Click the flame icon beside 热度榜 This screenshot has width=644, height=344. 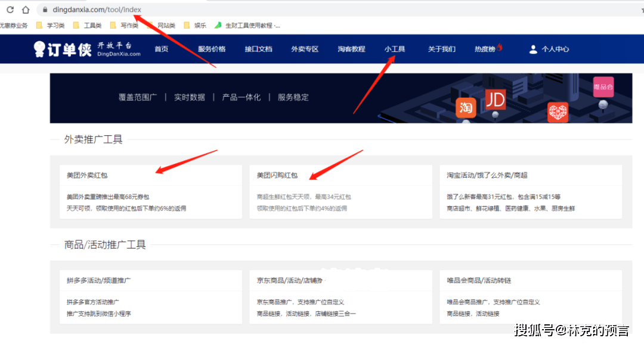500,47
